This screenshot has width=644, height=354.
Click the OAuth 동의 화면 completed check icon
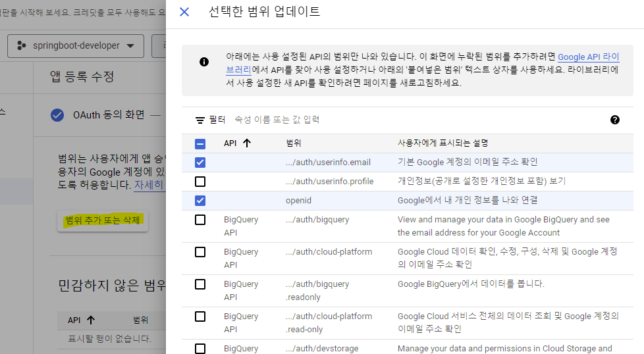coord(57,115)
